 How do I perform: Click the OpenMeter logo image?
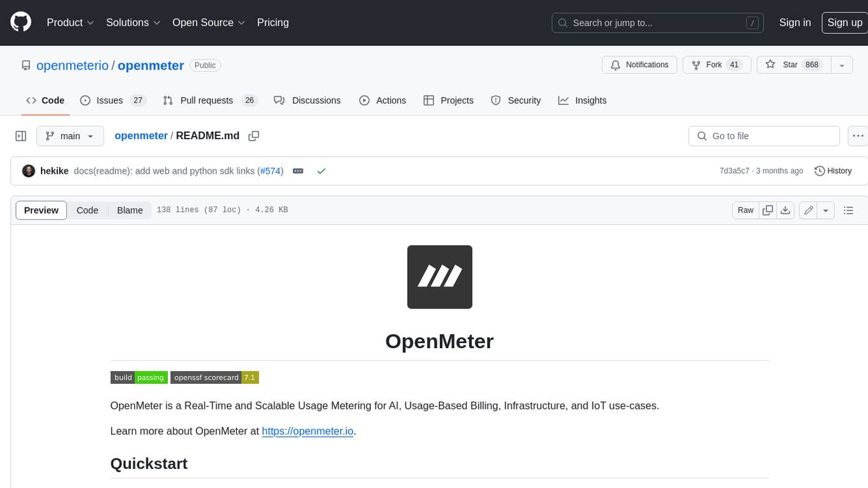click(x=440, y=277)
